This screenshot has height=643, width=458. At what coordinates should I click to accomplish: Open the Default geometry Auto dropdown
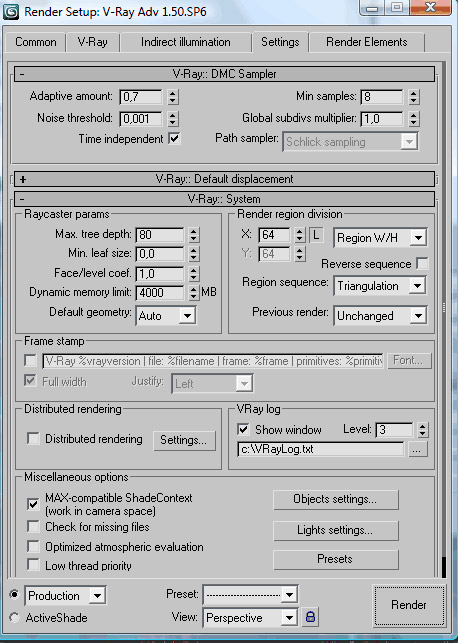[x=166, y=316]
